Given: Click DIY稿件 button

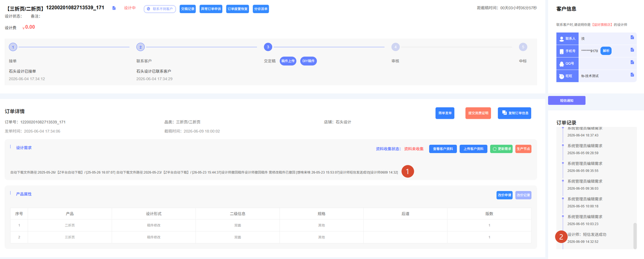Looking at the screenshot, I should (308, 61).
